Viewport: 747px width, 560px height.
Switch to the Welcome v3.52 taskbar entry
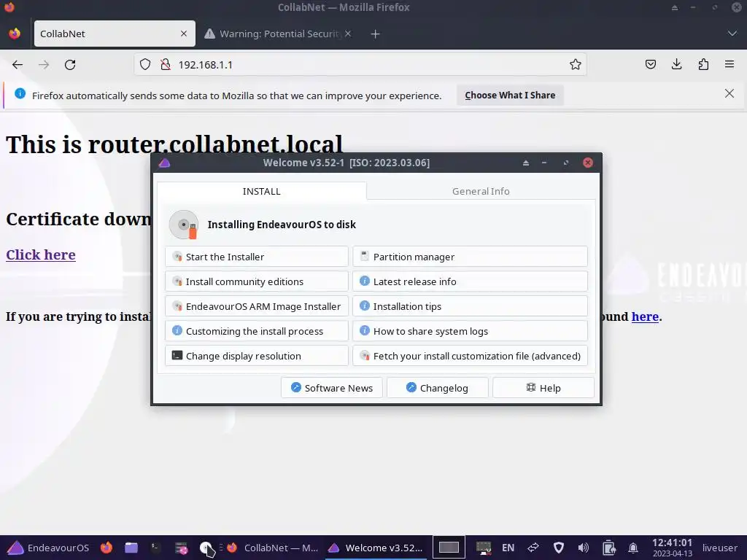pos(376,548)
